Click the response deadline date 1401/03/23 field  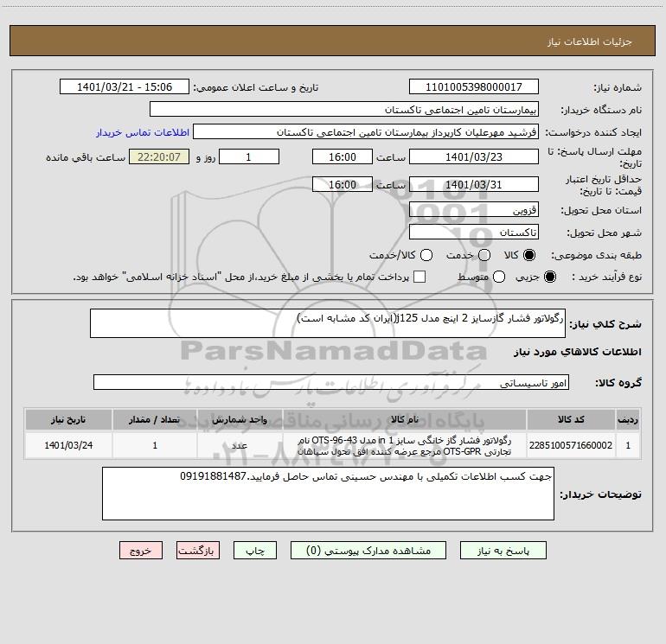coord(474,156)
